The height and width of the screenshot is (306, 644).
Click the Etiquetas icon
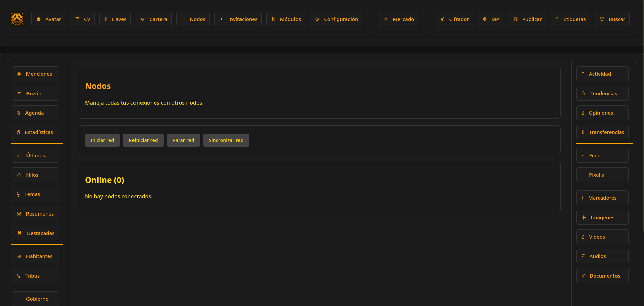pos(557,19)
